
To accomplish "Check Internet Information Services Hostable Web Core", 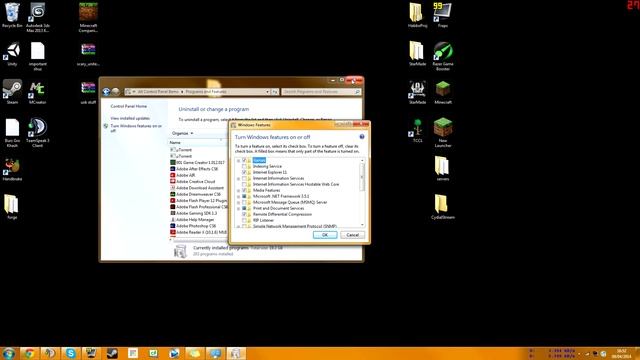I will click(244, 184).
